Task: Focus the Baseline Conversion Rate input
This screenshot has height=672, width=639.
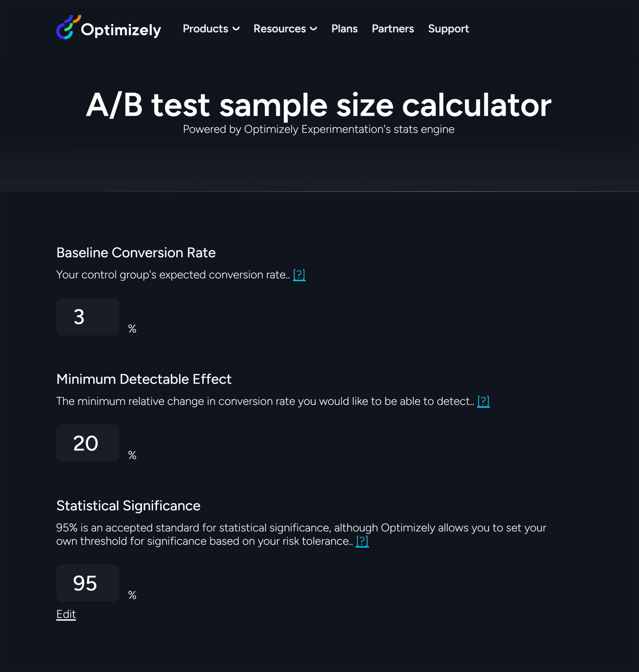Action: click(88, 317)
